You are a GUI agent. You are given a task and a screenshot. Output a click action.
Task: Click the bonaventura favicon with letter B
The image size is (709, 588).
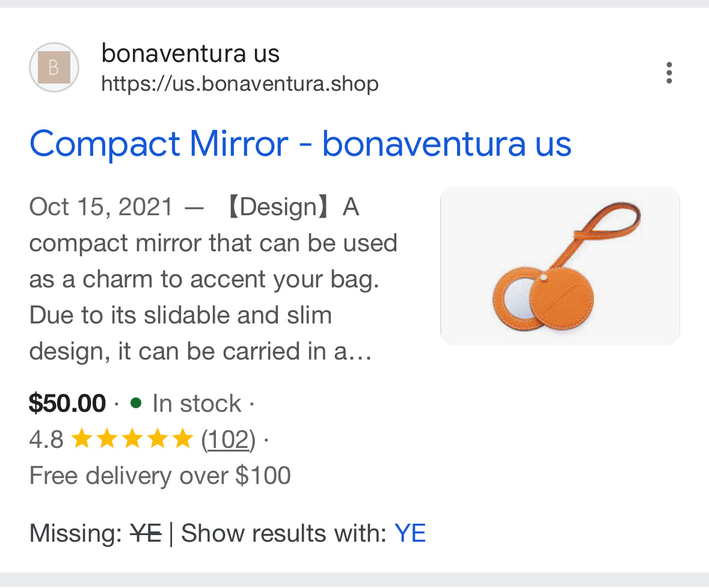click(54, 67)
